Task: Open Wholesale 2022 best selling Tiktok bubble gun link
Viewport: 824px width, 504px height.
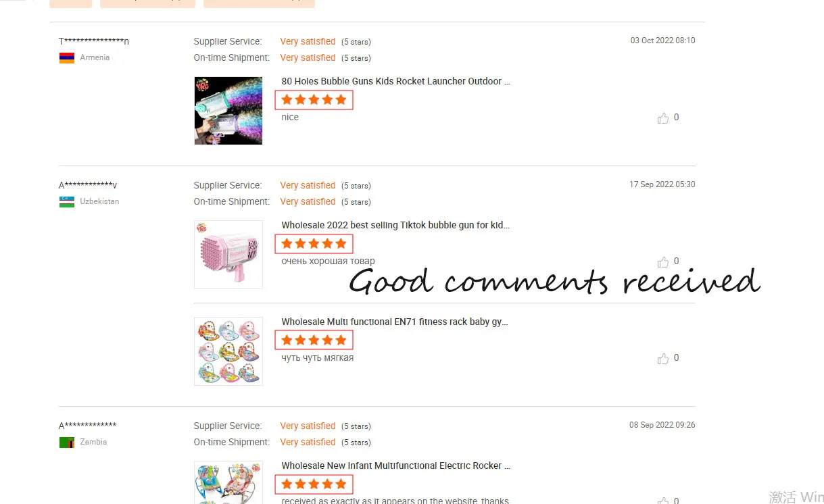Action: tap(395, 225)
